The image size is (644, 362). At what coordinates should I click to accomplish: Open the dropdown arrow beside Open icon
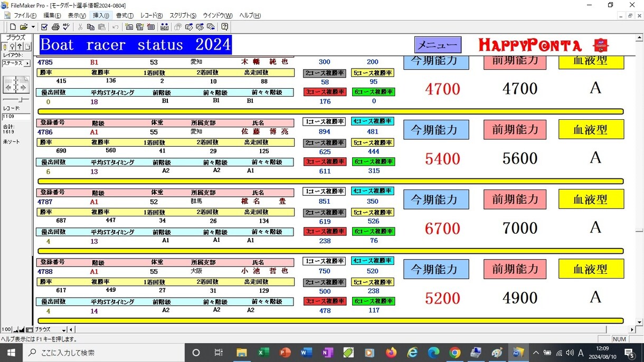click(x=33, y=27)
